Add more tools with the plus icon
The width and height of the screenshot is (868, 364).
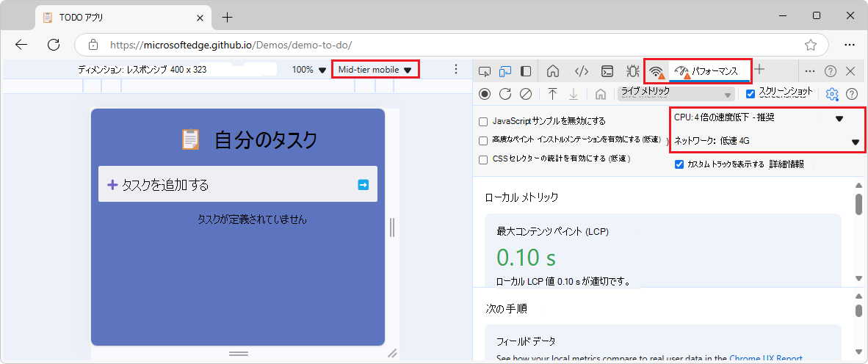(759, 69)
